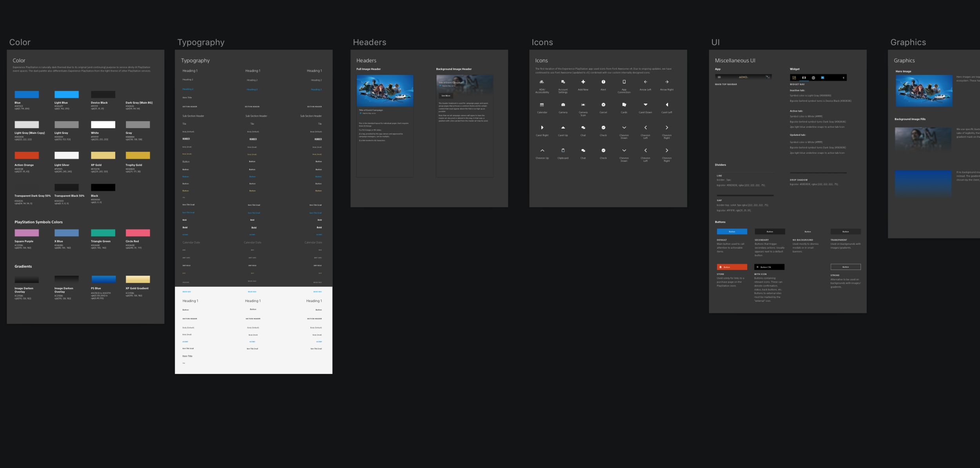Open the hamburger menu in Main Top Navbar
The width and height of the screenshot is (980, 468).
click(719, 77)
